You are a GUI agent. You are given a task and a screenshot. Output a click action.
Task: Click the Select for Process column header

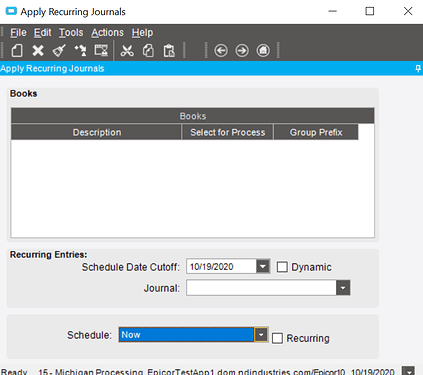[x=228, y=132]
